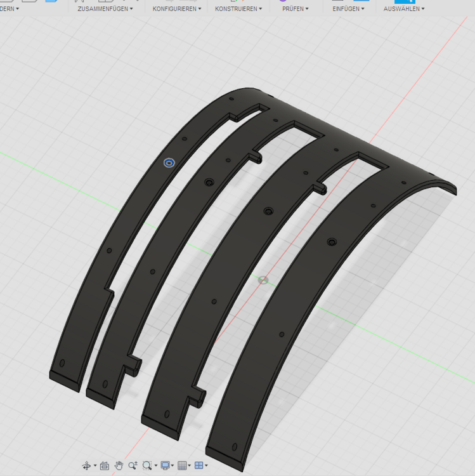This screenshot has width=475, height=476.
Task: Open the KONFIGURIEREN menu
Action: click(177, 9)
